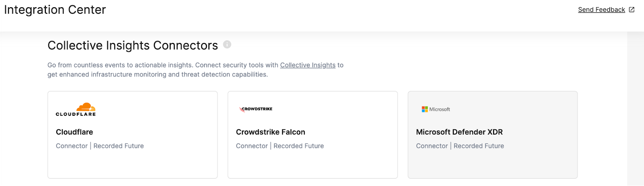Click the Microsoft four-square logo

(425, 109)
